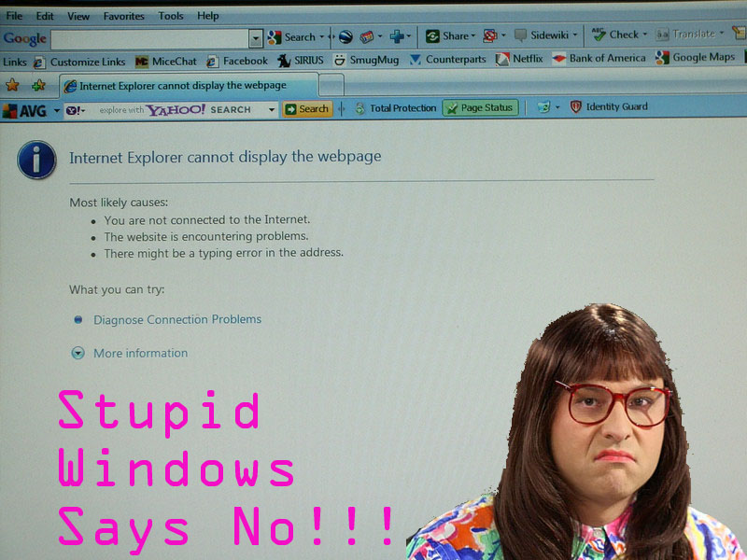Click the Total Protection toolbar item
This screenshot has width=747, height=560.
coord(395,108)
